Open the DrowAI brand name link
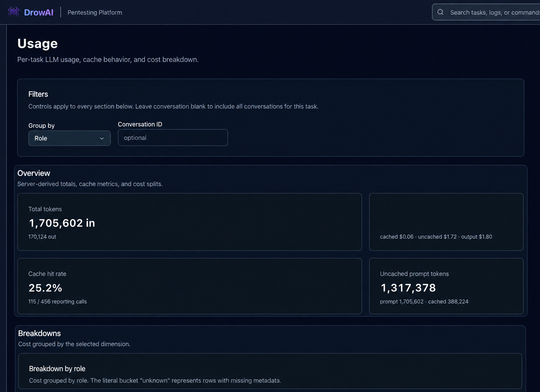 pos(39,12)
